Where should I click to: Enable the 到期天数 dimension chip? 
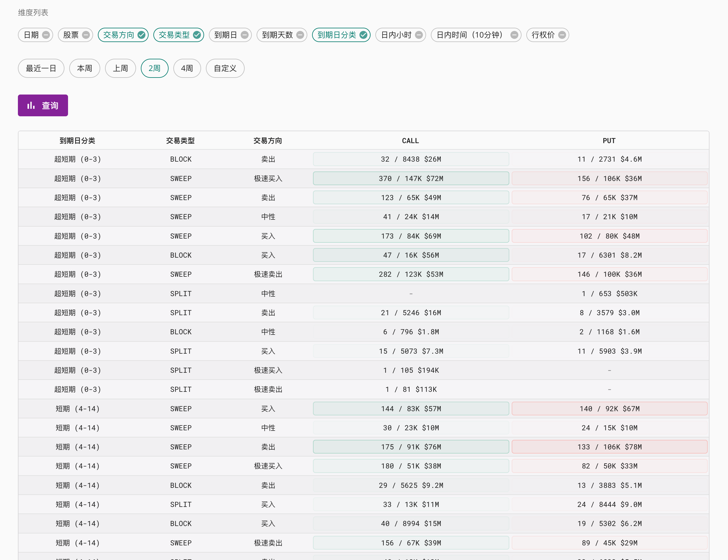pyautogui.click(x=282, y=35)
